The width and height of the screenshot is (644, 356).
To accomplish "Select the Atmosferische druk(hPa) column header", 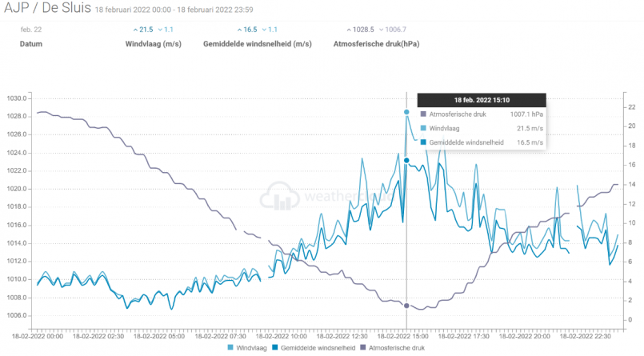I will (x=376, y=45).
